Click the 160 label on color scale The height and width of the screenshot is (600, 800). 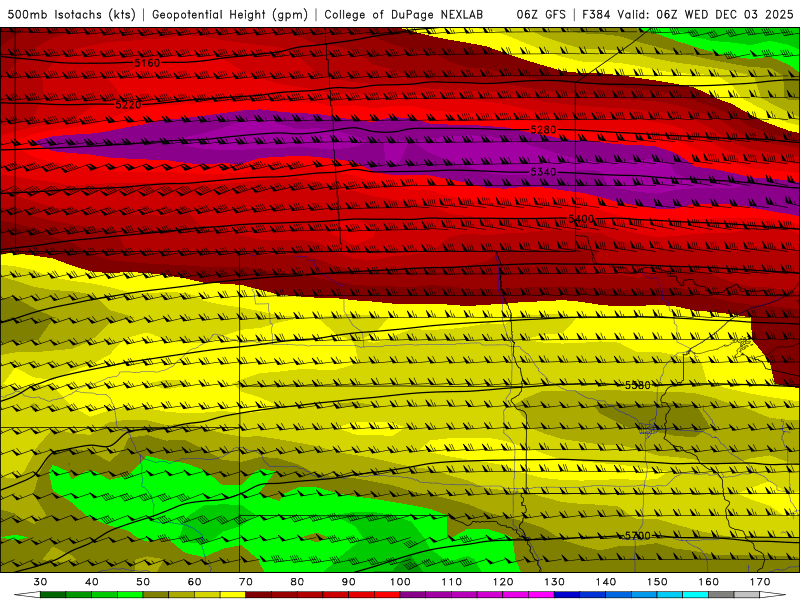pyautogui.click(x=709, y=582)
